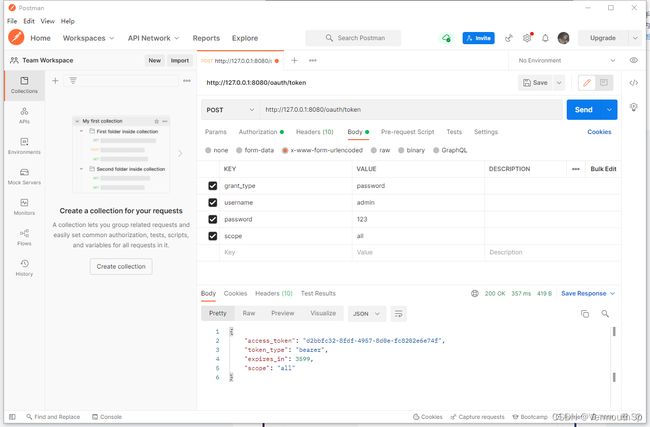Viewport: 650px width, 427px height.
Task: Click the request URL input field
Action: point(411,110)
